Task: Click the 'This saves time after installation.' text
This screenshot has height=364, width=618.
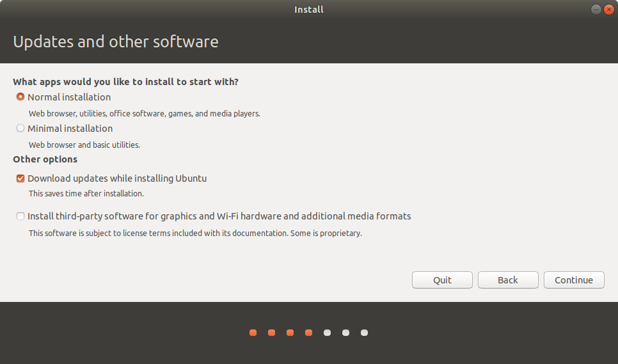Action: tap(86, 193)
